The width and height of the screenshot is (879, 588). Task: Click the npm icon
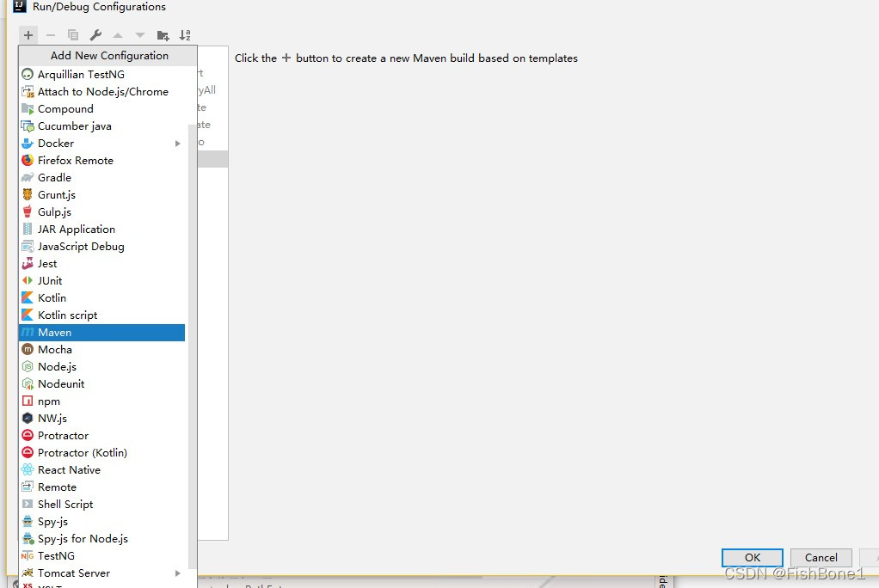(28, 401)
